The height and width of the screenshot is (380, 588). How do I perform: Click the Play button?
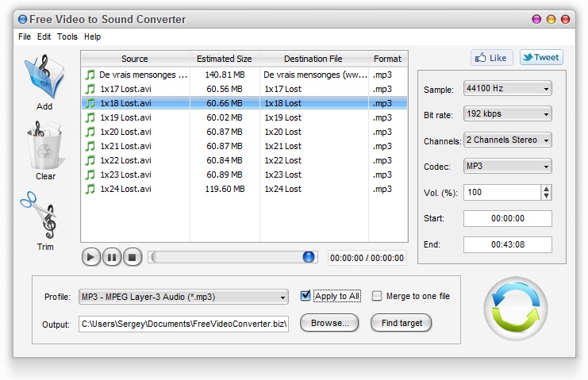click(x=90, y=258)
